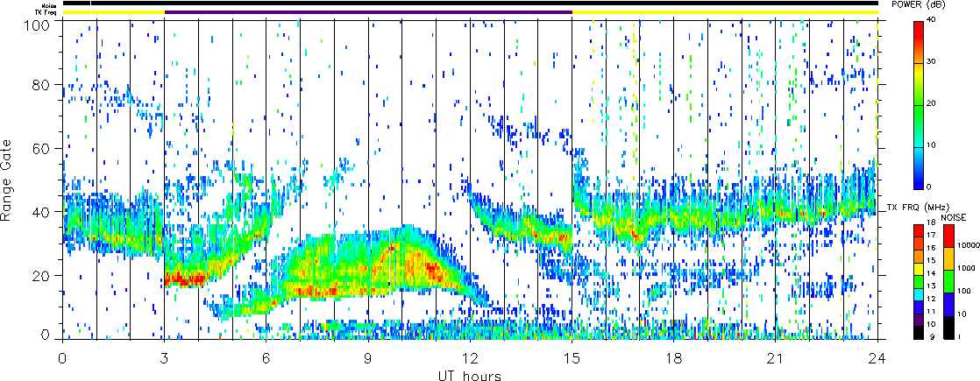Screen dimensions: 980x381
Task: Click x-axis tick label '6'
Action: 266,358
